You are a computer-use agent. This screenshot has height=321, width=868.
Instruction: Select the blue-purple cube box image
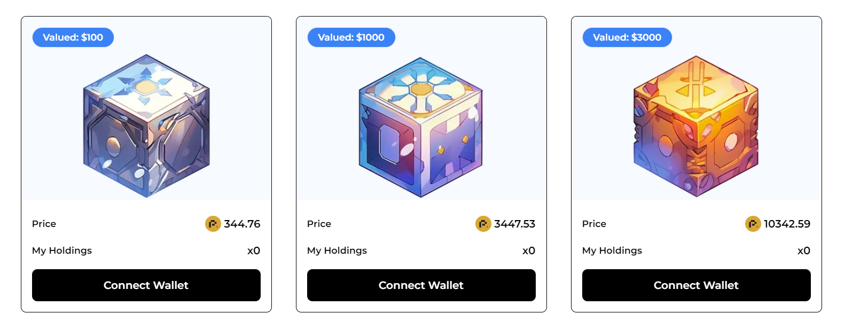pyautogui.click(x=421, y=127)
